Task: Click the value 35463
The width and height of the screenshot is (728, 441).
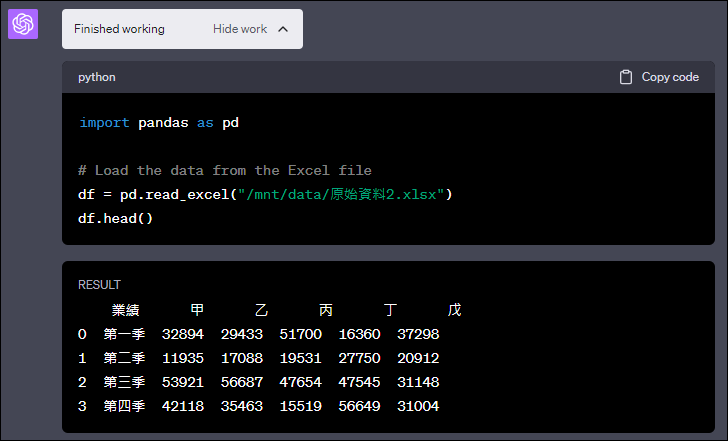Action: 242,407
